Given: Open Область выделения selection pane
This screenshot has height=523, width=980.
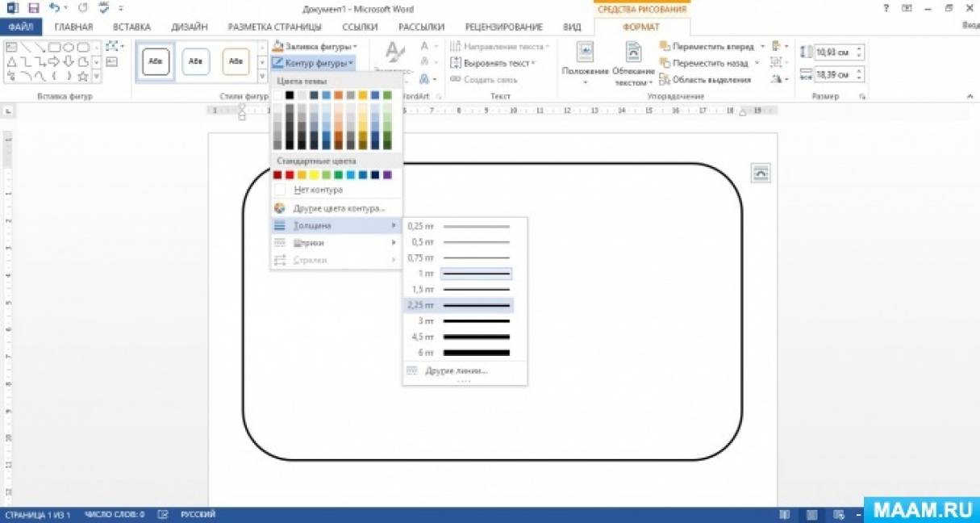Looking at the screenshot, I should [705, 79].
